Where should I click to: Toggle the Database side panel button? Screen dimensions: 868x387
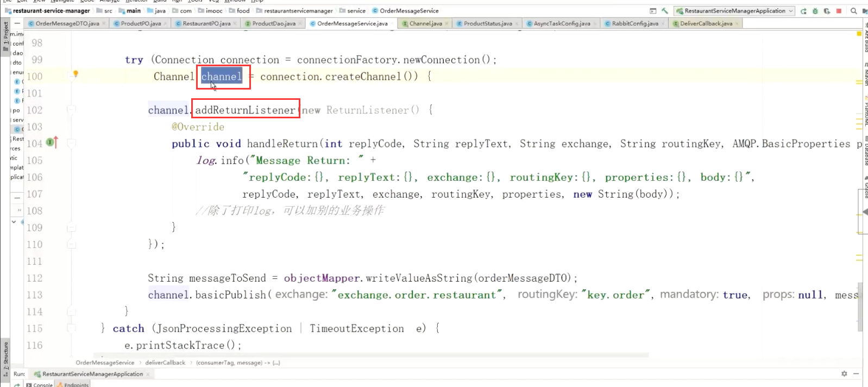[x=865, y=150]
